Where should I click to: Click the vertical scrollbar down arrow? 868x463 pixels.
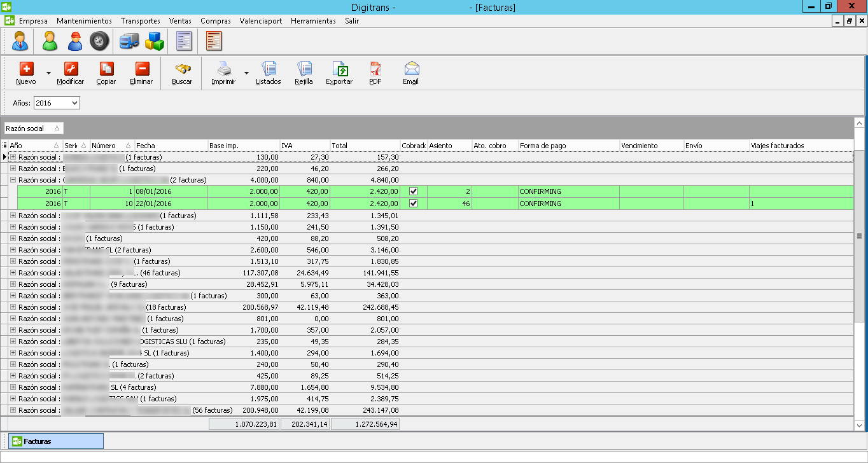(859, 425)
